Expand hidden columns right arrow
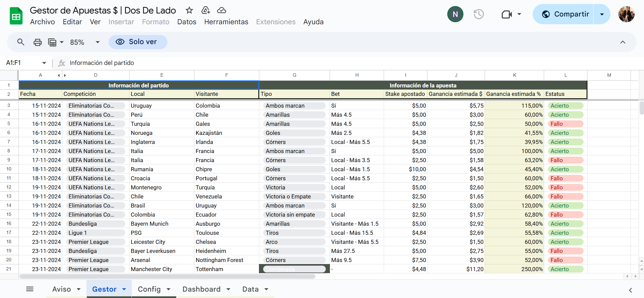 coord(65,75)
